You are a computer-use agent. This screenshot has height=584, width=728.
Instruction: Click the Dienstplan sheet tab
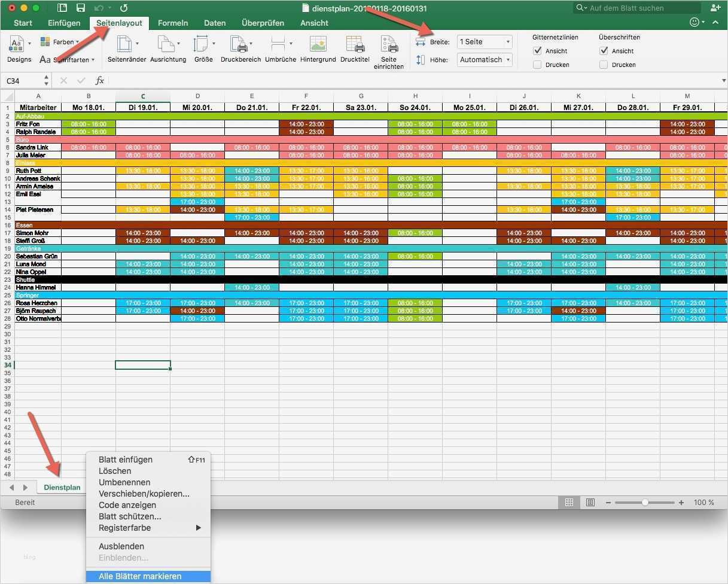[62, 487]
